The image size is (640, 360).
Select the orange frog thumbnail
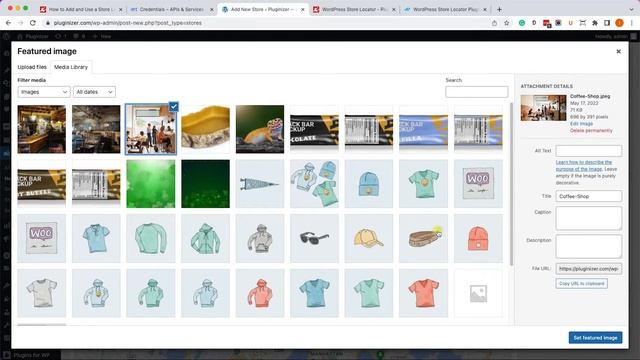tap(260, 129)
